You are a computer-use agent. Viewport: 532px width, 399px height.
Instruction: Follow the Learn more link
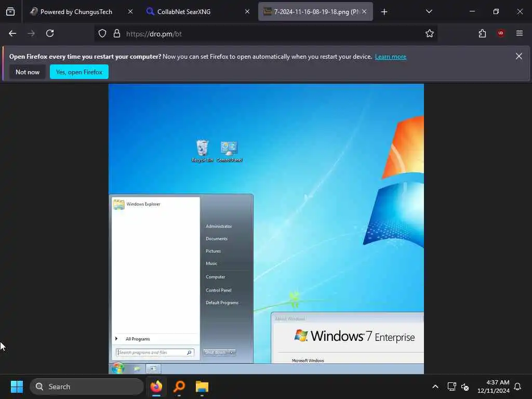point(391,57)
